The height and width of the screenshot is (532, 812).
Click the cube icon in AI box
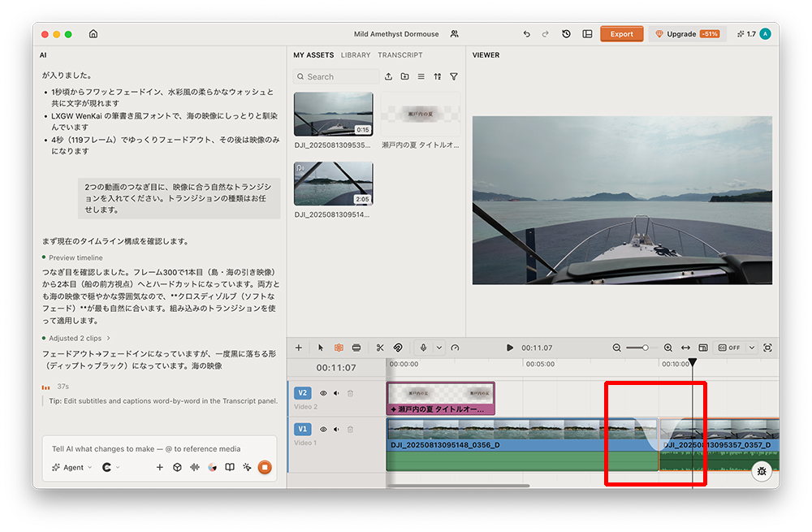pos(177,467)
